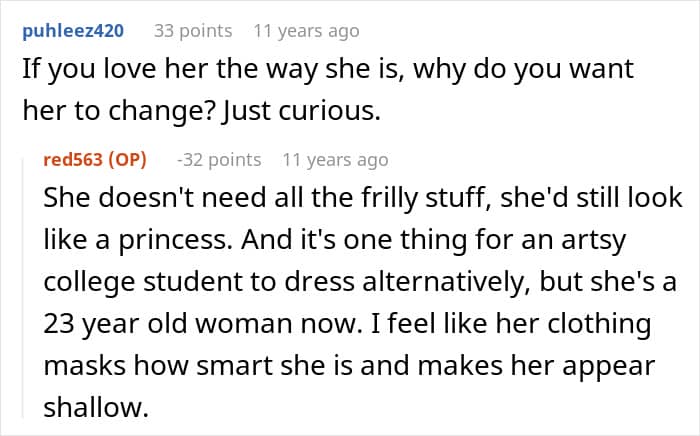The image size is (700, 436).
Task: Click the -32 points score
Action: pyautogui.click(x=218, y=160)
